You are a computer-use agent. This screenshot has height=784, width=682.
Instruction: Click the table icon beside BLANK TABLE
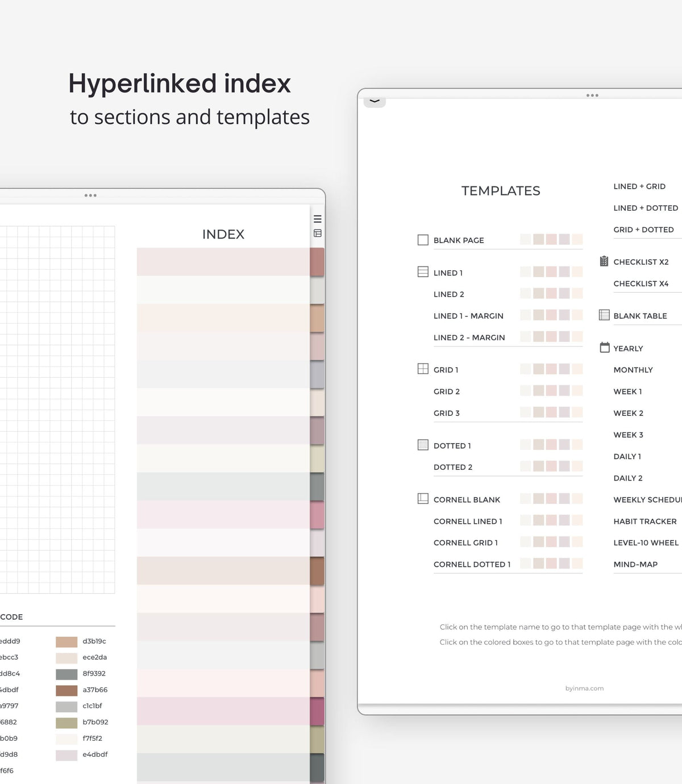(x=604, y=315)
